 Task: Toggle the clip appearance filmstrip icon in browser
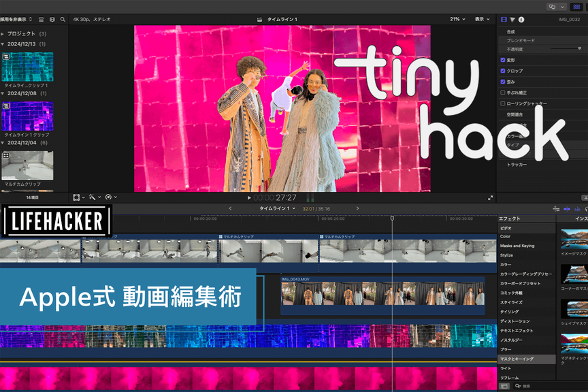pos(41,20)
